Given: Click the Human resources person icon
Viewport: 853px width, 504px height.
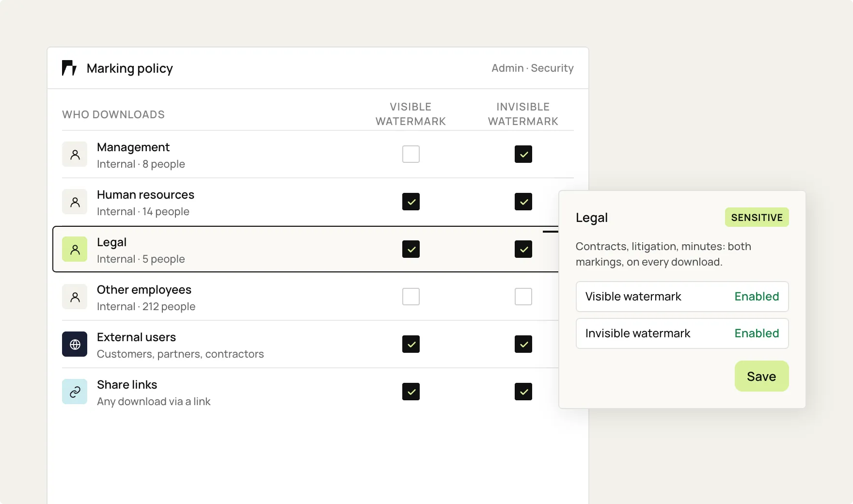Looking at the screenshot, I should tap(75, 202).
